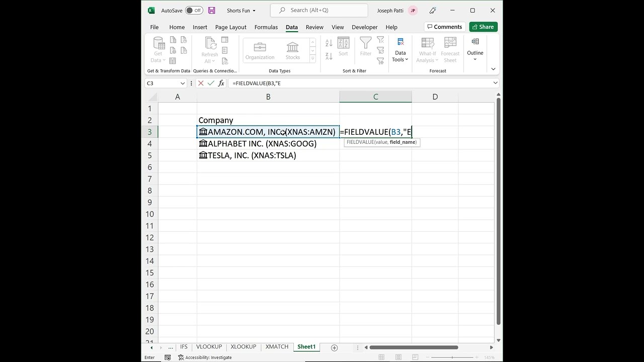
Task: Expand the Data Types gallery
Action: coord(312,59)
